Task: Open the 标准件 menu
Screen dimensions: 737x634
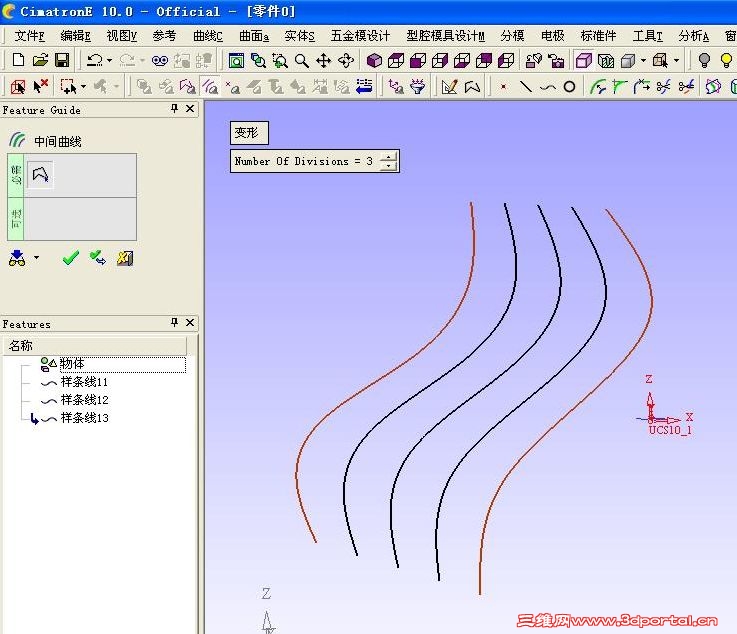Action: click(x=598, y=36)
